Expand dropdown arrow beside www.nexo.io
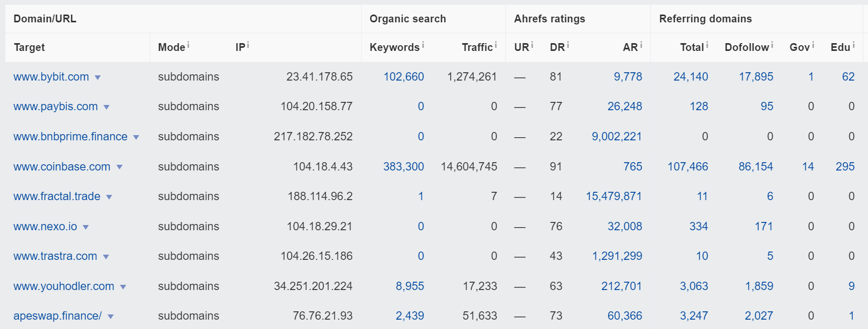 pos(86,227)
